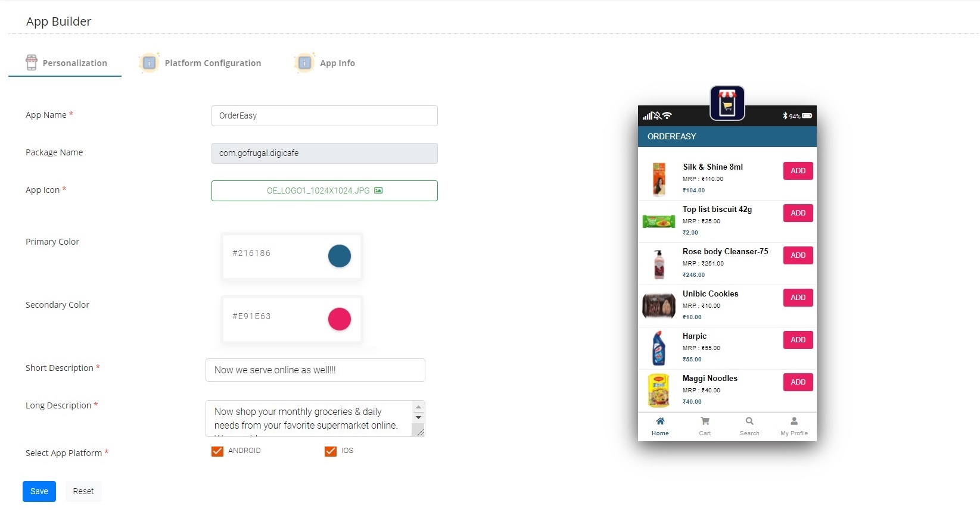Click the Reset button
The width and height of the screenshot is (980, 512).
point(83,491)
